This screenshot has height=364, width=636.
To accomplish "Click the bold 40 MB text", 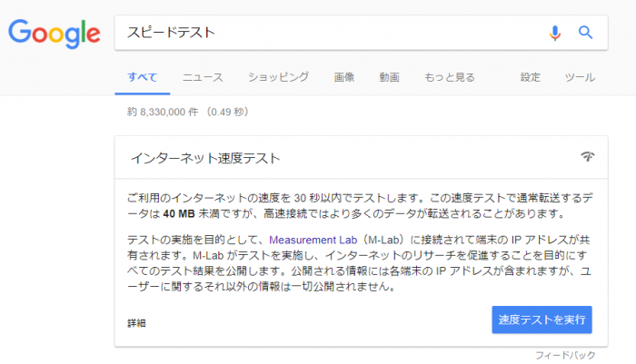I will point(179,213).
